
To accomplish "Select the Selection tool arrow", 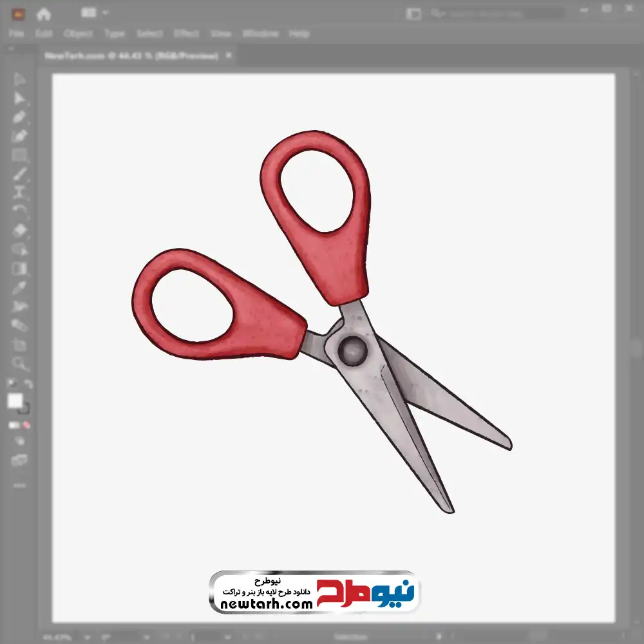I will 19,80.
